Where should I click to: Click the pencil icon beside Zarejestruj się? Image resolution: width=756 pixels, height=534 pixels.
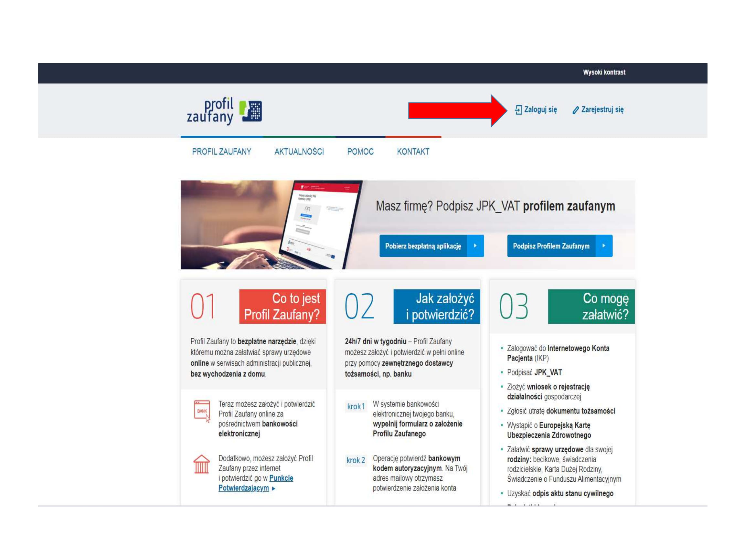pyautogui.click(x=576, y=110)
